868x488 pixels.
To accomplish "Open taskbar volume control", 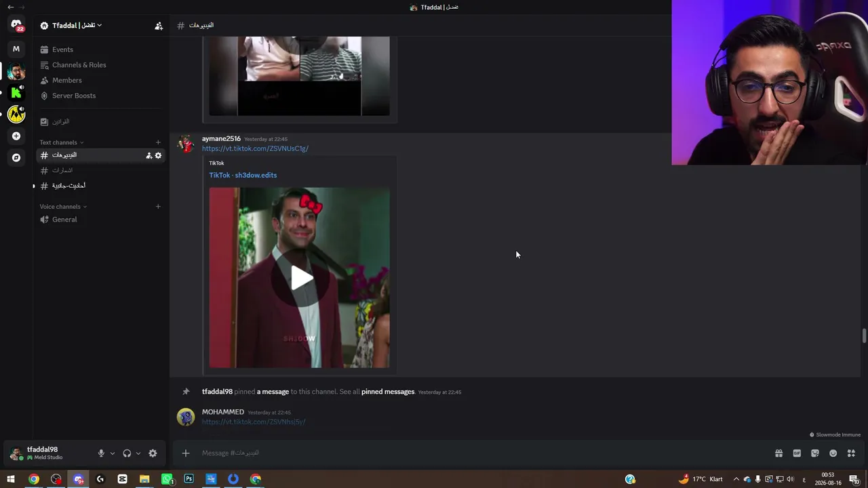I will click(790, 479).
